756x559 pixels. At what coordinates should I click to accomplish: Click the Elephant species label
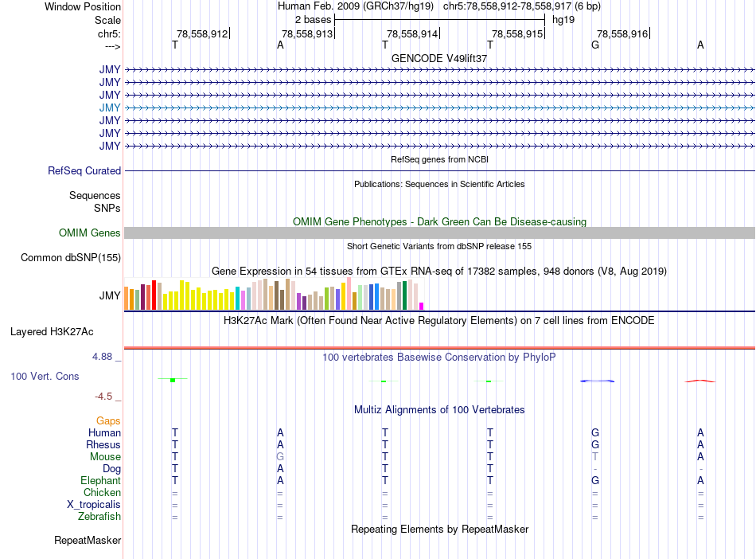click(x=101, y=481)
